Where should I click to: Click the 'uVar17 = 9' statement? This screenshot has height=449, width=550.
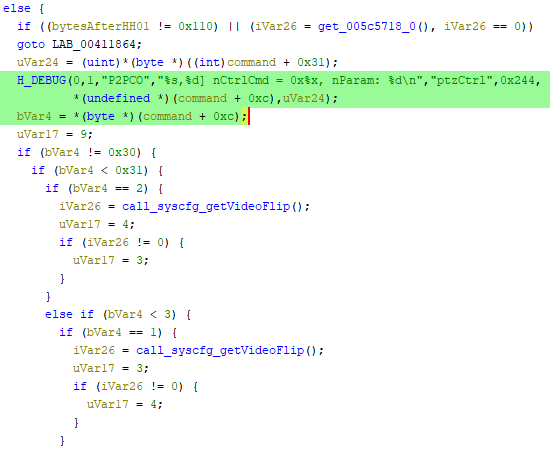(x=55, y=134)
